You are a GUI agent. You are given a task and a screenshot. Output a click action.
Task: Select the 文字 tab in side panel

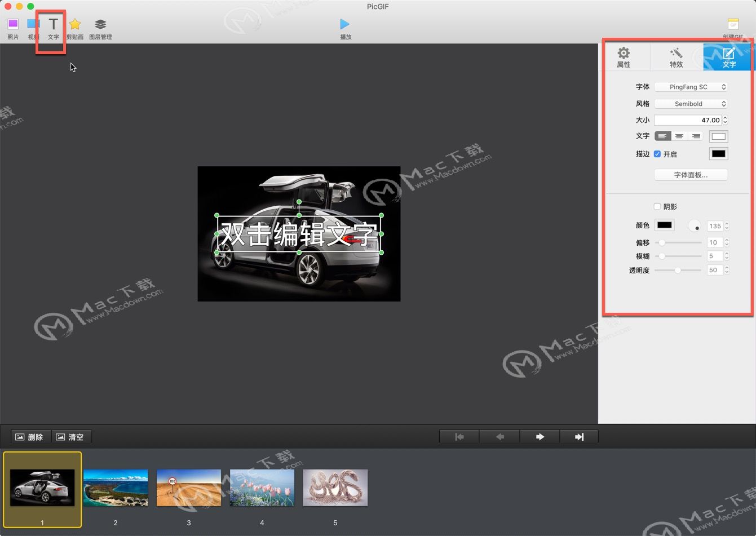click(729, 57)
